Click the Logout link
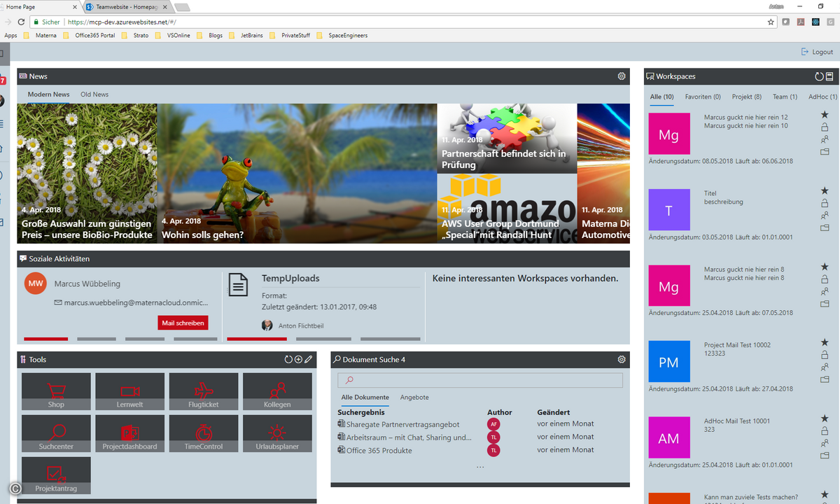Viewport: 840px width, 504px height. (817, 52)
